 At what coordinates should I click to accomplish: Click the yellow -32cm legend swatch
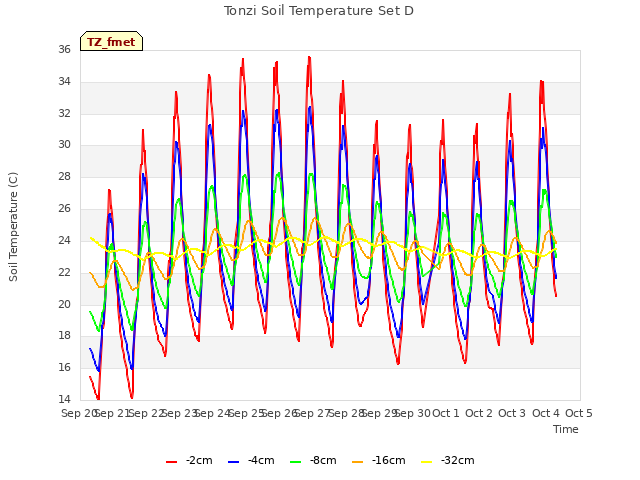pos(427,462)
